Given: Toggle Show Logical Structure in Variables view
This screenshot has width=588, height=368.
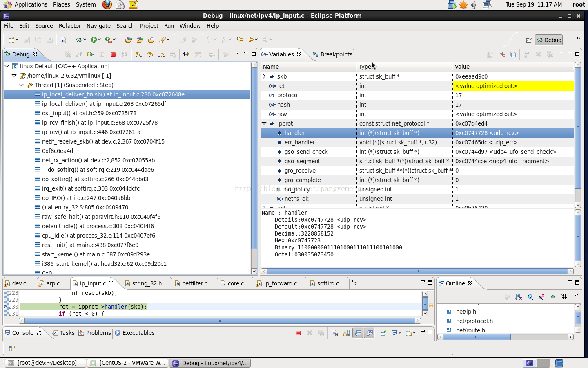Looking at the screenshot, I should [x=502, y=54].
